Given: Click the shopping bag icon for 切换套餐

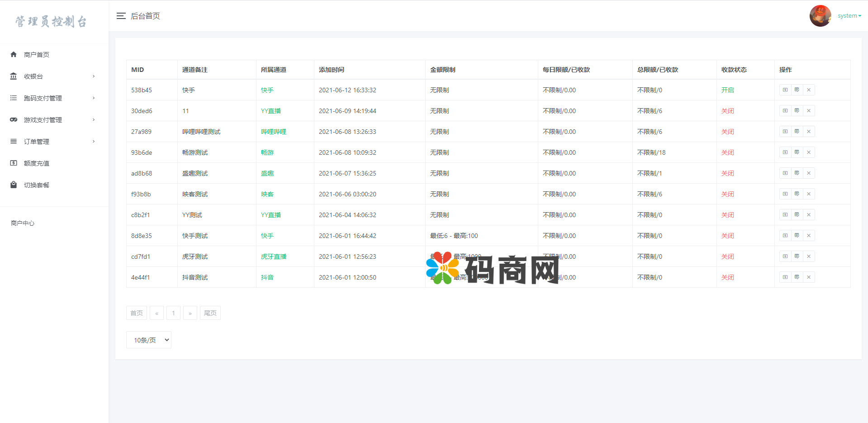Looking at the screenshot, I should point(14,185).
